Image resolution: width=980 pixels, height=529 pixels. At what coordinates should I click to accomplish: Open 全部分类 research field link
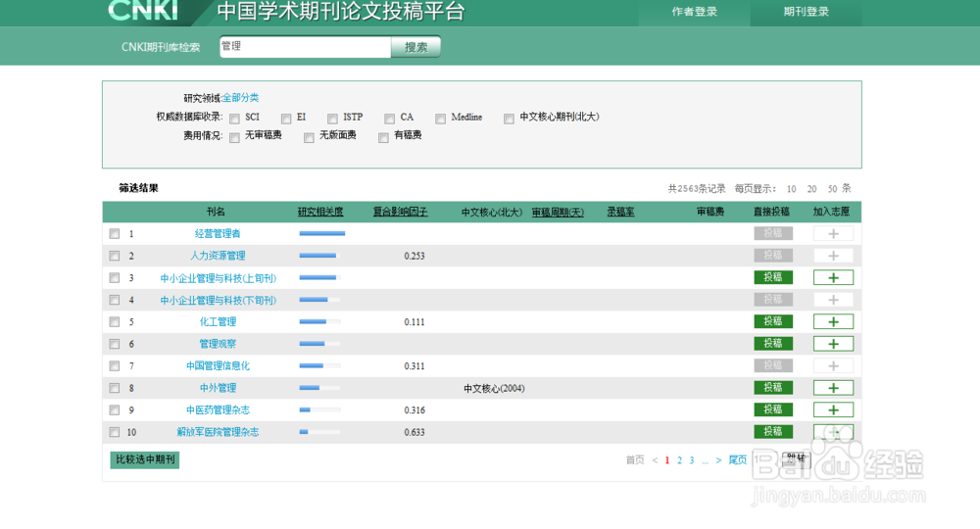coord(241,98)
